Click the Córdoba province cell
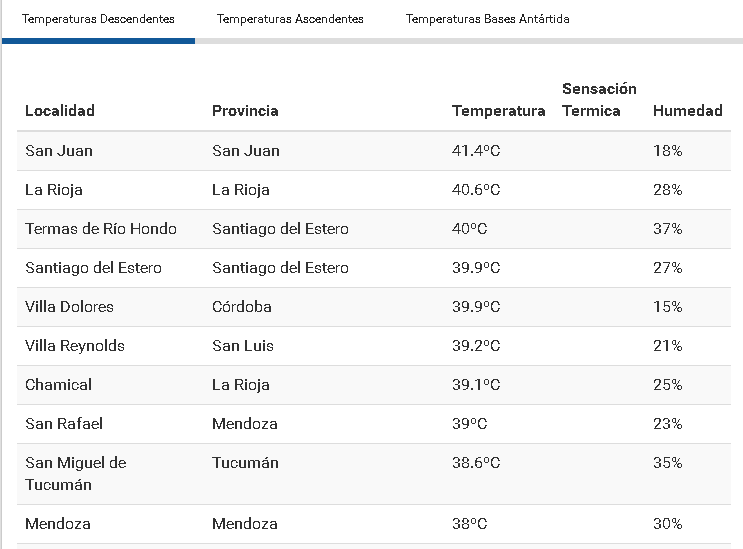The width and height of the screenshot is (743, 549). click(242, 307)
